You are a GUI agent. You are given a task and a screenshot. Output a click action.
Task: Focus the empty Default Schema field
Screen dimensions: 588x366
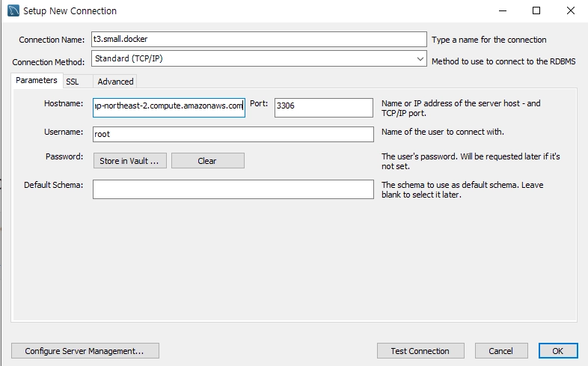[233, 189]
